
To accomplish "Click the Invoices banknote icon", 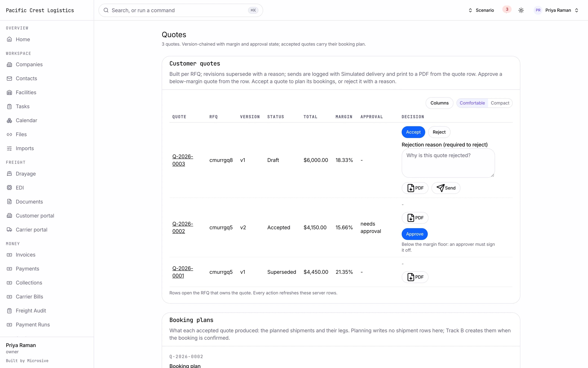I will tap(9, 255).
